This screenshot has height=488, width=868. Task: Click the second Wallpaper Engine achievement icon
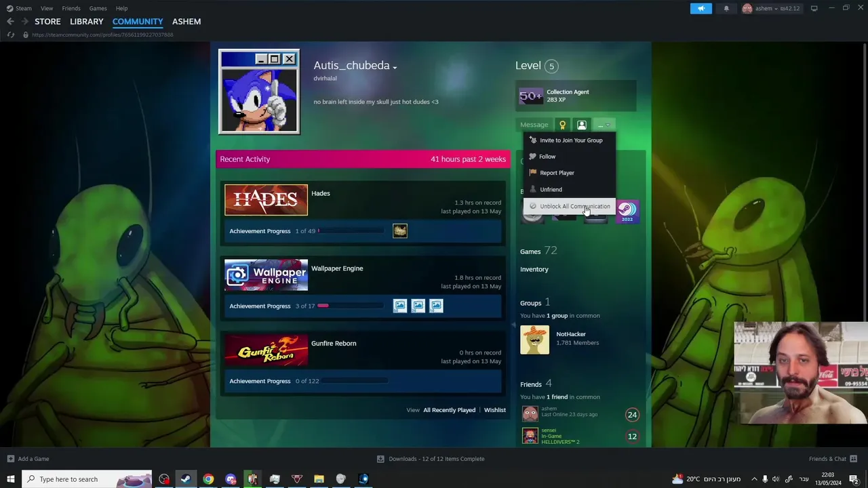[x=418, y=306]
